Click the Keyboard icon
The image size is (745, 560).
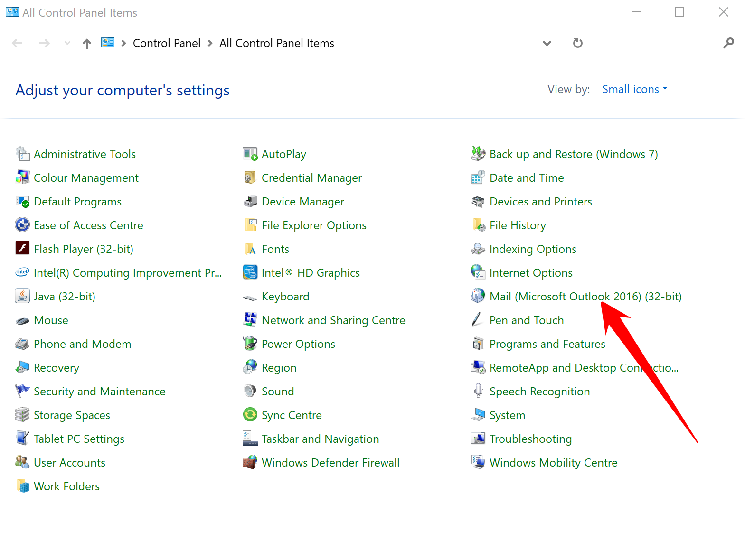[250, 298]
